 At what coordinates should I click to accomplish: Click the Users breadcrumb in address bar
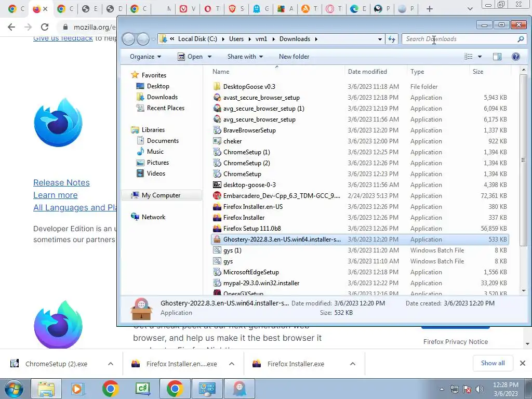(x=236, y=39)
